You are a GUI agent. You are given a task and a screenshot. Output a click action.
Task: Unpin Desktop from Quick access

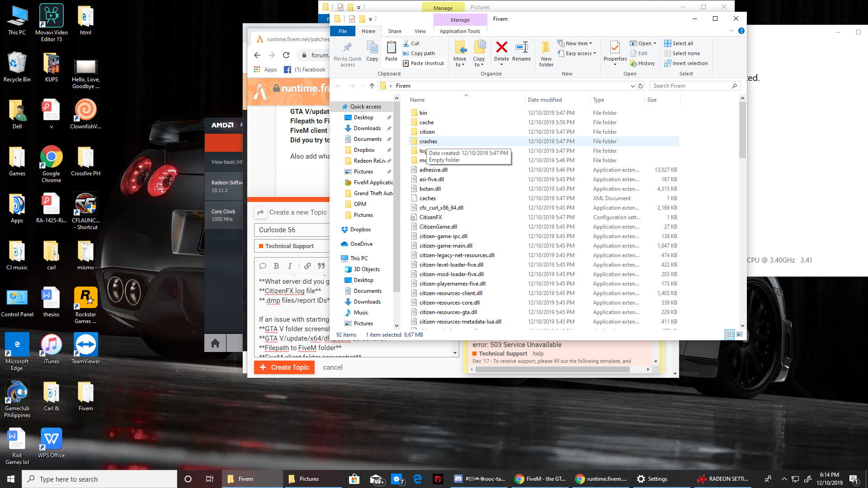coord(389,117)
